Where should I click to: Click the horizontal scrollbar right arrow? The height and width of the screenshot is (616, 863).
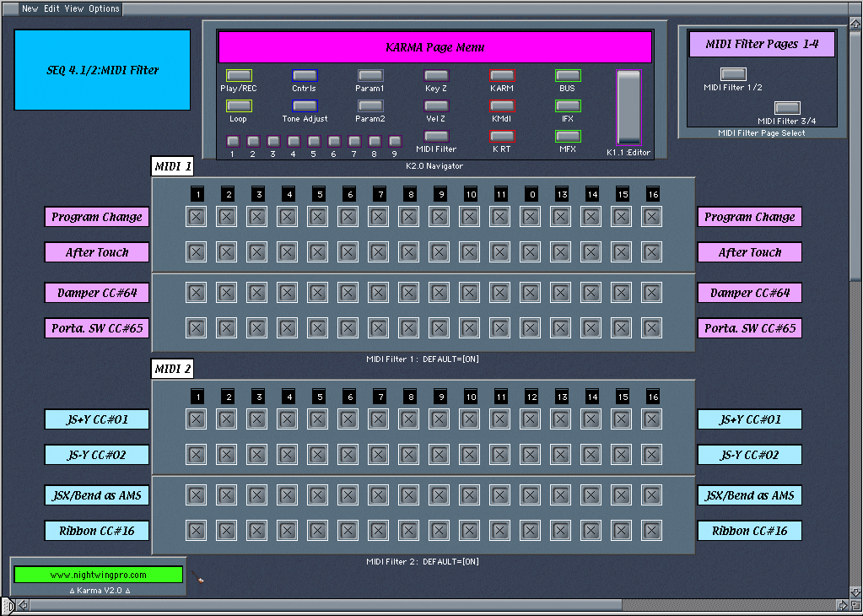[842, 605]
